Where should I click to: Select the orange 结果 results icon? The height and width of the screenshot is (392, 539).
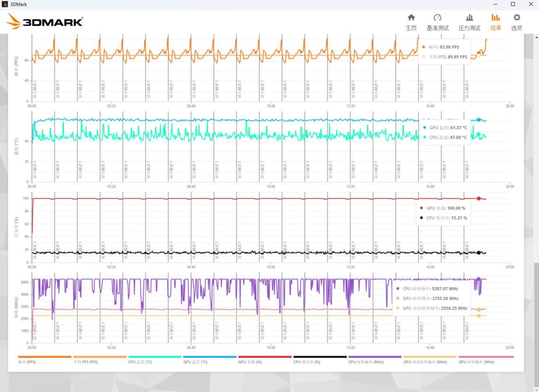point(496,22)
